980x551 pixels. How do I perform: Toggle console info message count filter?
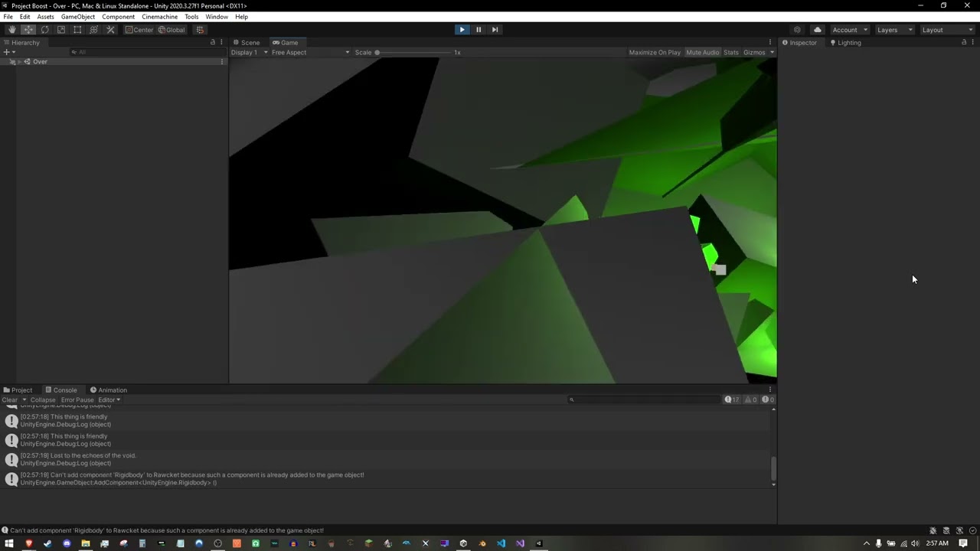(x=733, y=399)
